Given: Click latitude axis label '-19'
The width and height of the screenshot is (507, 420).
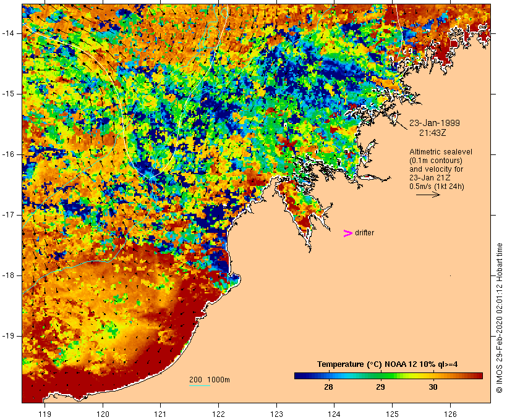Looking at the screenshot, I should click(x=7, y=336).
